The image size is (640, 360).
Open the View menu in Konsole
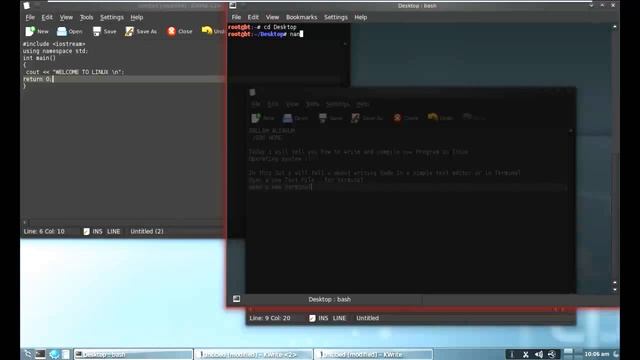[272, 17]
